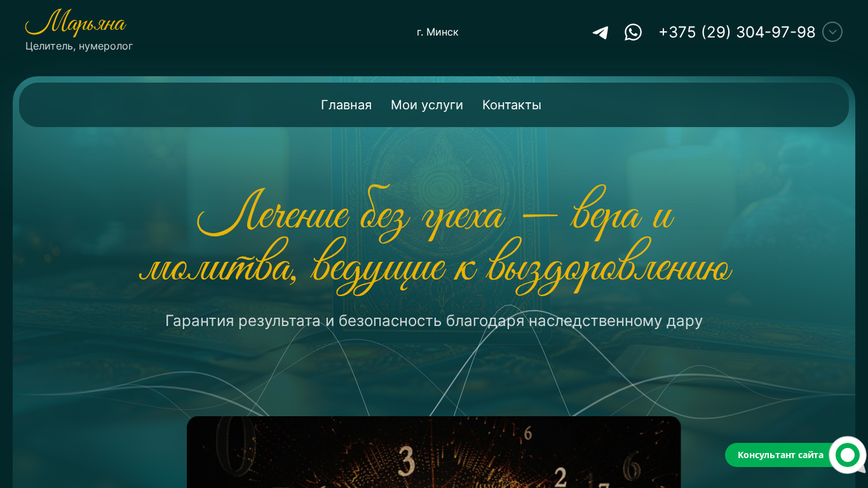
Task: Click the subtitle Гарантия результата и безопасность
Action: click(434, 321)
